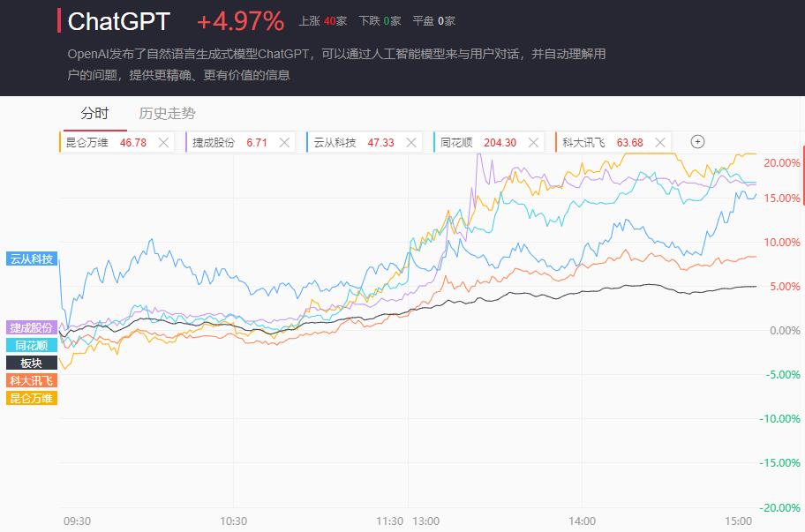Screen dimensions: 805x532
Task: Remove 昆仑万维 from the comparison chips
Action: pyautogui.click(x=163, y=143)
